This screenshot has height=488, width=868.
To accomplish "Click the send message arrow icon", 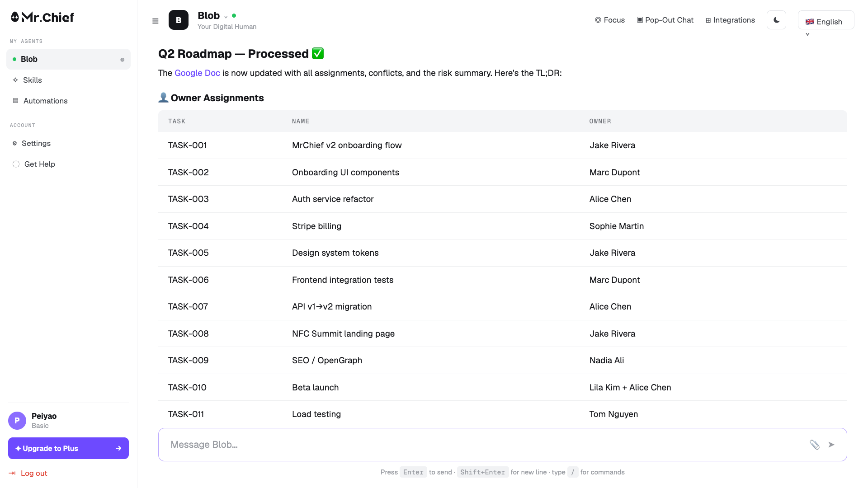I will tap(831, 445).
